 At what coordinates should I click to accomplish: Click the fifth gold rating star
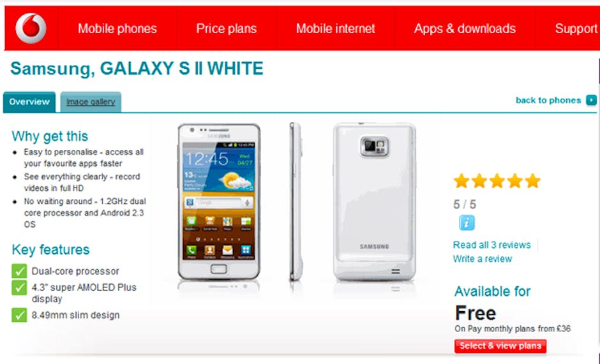pos(532,181)
